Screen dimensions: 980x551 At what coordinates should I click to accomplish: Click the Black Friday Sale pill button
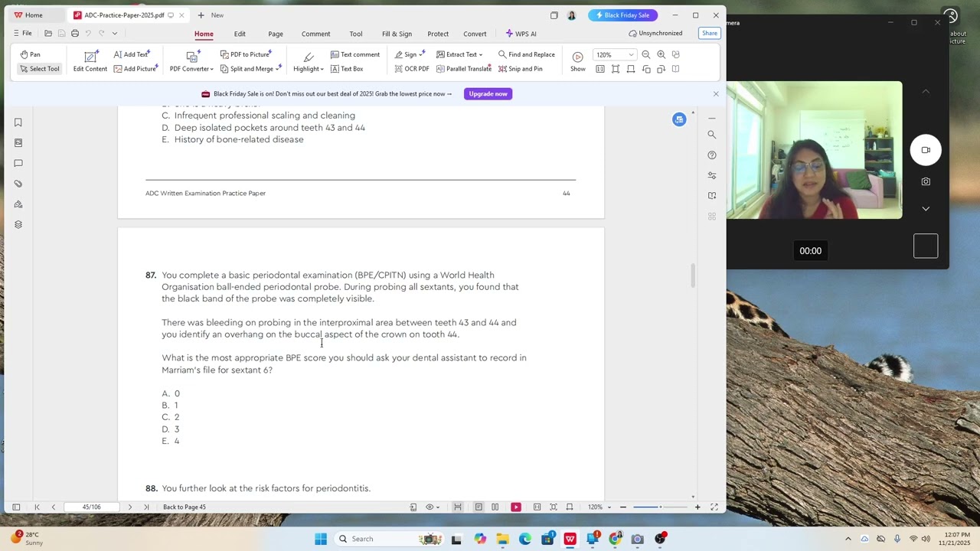(x=622, y=15)
